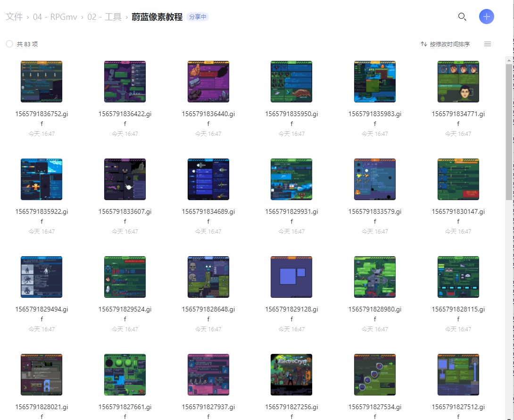Viewport: 514px width, 420px height.
Task: Click the 分享中 sharing badge
Action: pos(197,17)
